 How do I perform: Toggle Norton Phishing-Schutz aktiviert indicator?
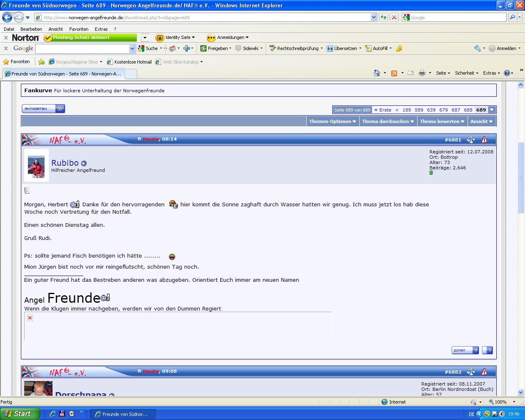(x=90, y=37)
